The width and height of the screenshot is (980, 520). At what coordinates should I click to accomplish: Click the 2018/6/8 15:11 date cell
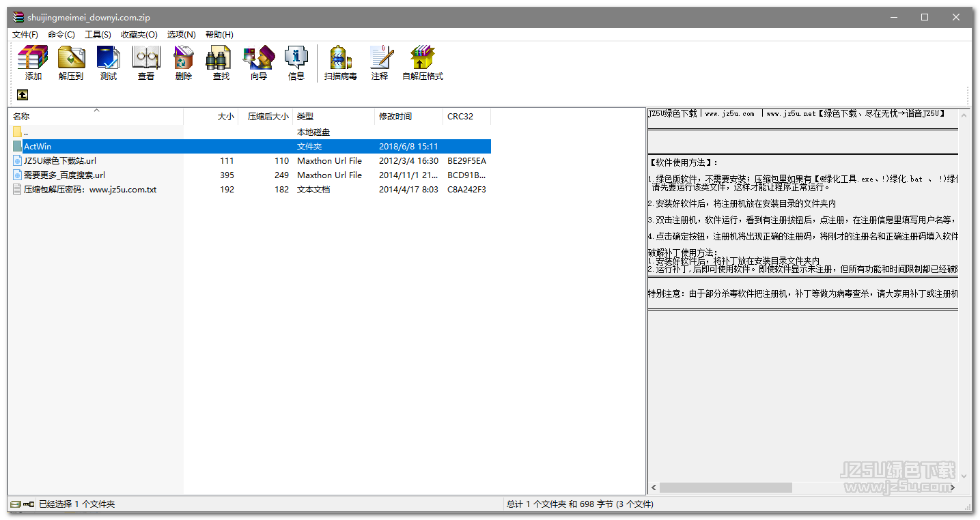(x=408, y=147)
